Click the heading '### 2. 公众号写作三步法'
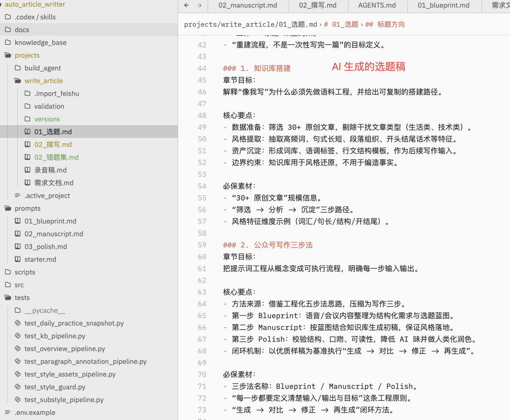This screenshot has height=420, width=510. [x=268, y=245]
